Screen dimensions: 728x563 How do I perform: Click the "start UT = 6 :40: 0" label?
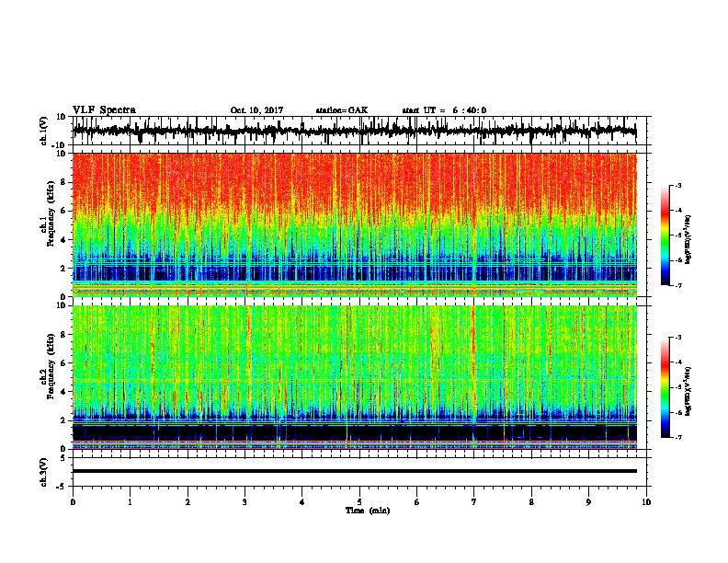pyautogui.click(x=444, y=110)
